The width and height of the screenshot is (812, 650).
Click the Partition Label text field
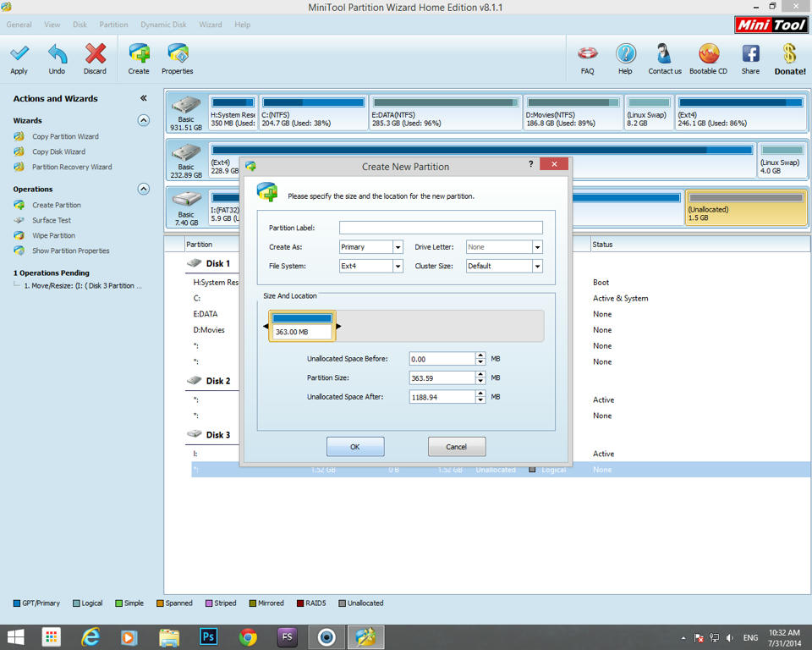441,228
